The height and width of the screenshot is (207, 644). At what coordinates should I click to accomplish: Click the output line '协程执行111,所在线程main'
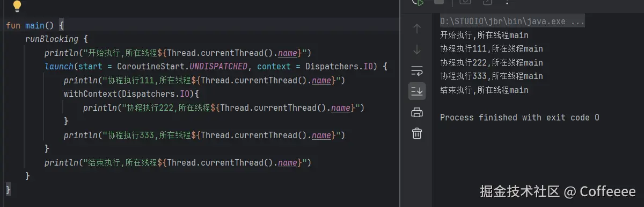coord(491,49)
